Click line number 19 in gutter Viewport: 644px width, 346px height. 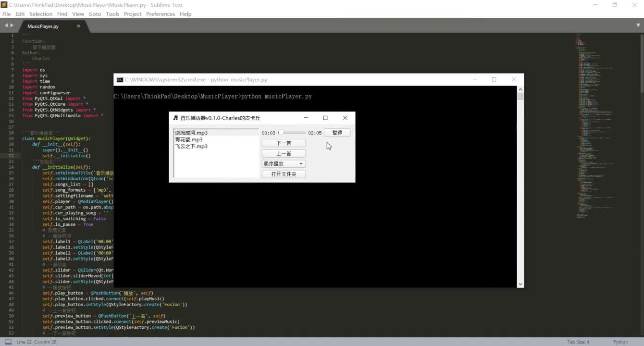(x=12, y=138)
